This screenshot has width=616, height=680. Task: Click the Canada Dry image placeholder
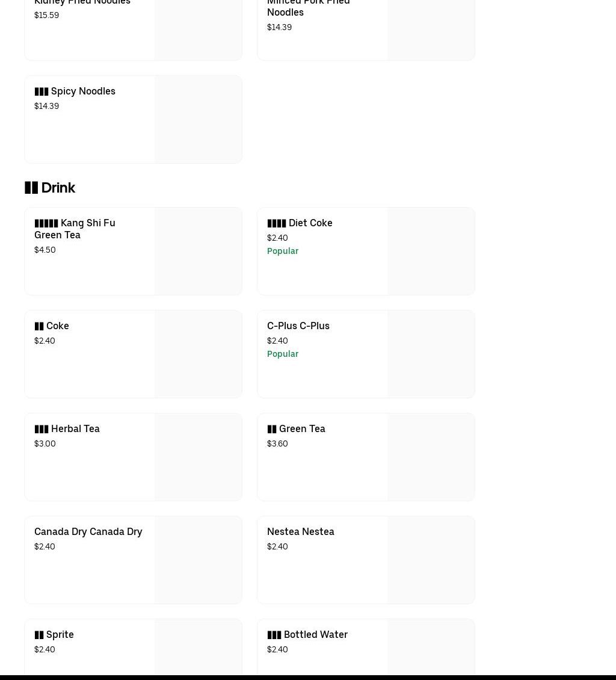point(198,560)
